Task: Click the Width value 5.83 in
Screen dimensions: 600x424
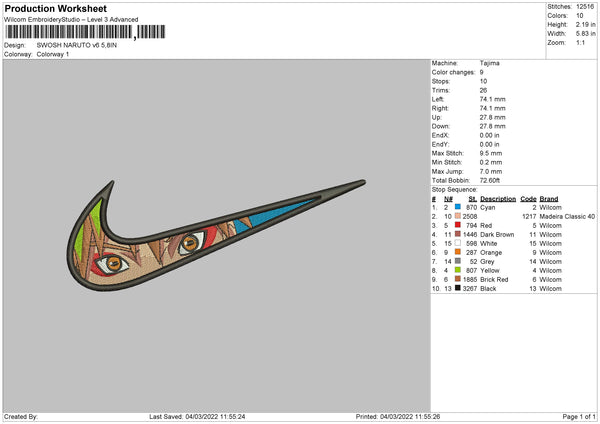Action: [x=585, y=34]
